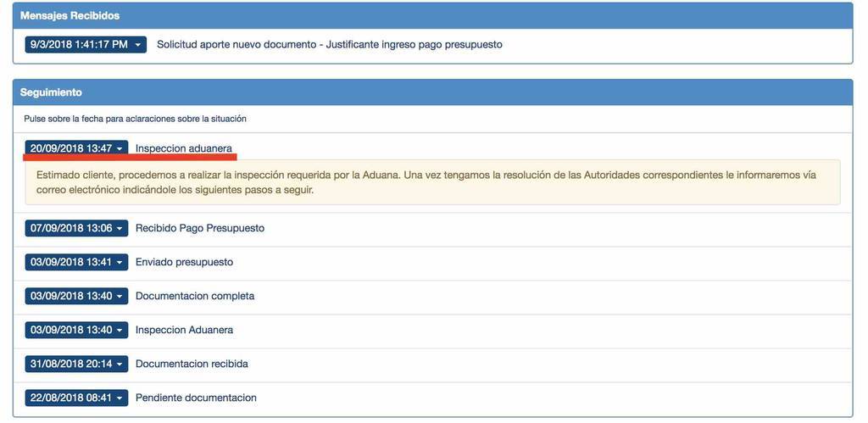Expand the 03/09/2018 13:41 date button
This screenshot has height=423, width=868.
[76, 263]
